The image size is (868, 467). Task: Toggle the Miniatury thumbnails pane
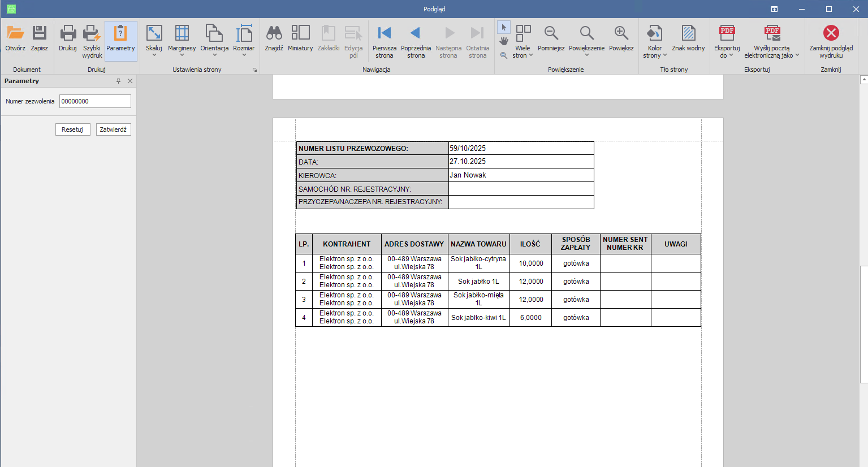pyautogui.click(x=300, y=34)
